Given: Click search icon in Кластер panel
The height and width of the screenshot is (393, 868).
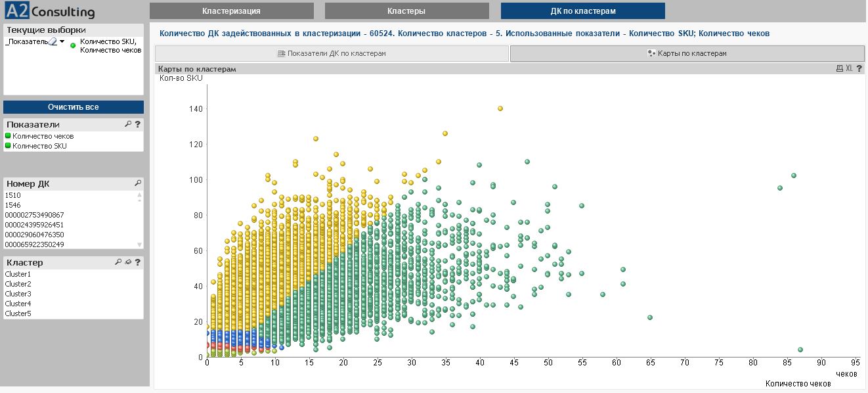Looking at the screenshot, I should coord(118,262).
